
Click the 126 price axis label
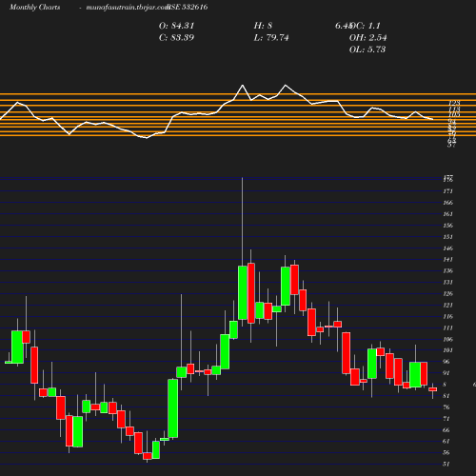click(448, 293)
